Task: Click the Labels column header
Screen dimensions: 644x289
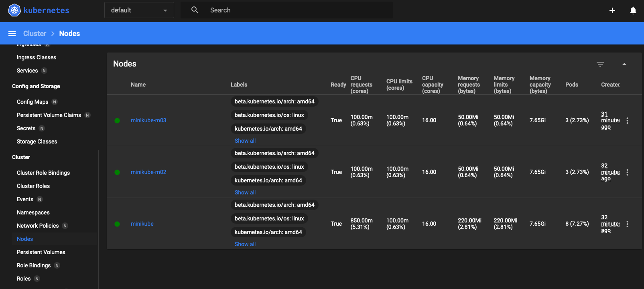Action: [239, 85]
